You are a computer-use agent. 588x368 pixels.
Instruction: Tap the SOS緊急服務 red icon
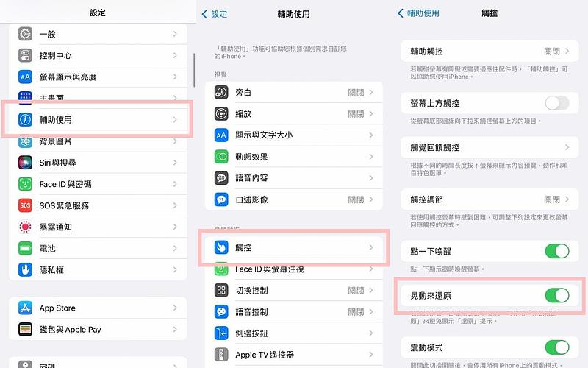click(x=26, y=205)
